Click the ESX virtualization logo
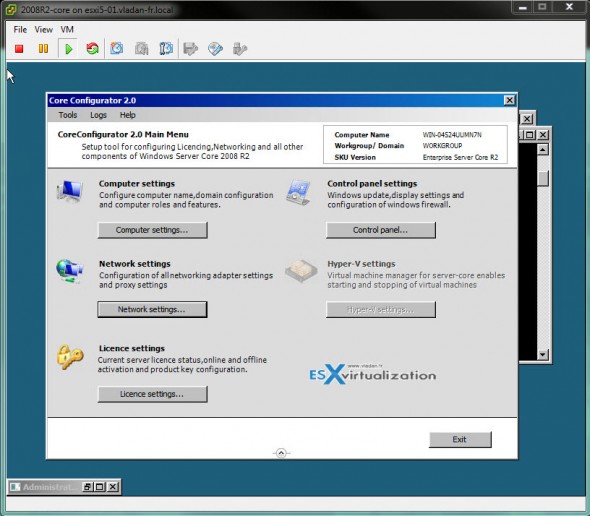Screen dimensions: 590x516 [373, 374]
